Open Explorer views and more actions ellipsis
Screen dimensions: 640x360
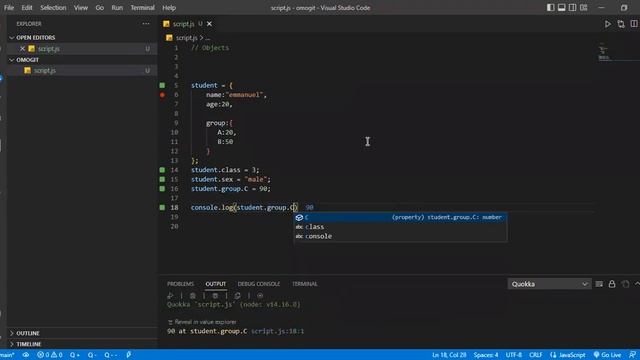point(146,24)
